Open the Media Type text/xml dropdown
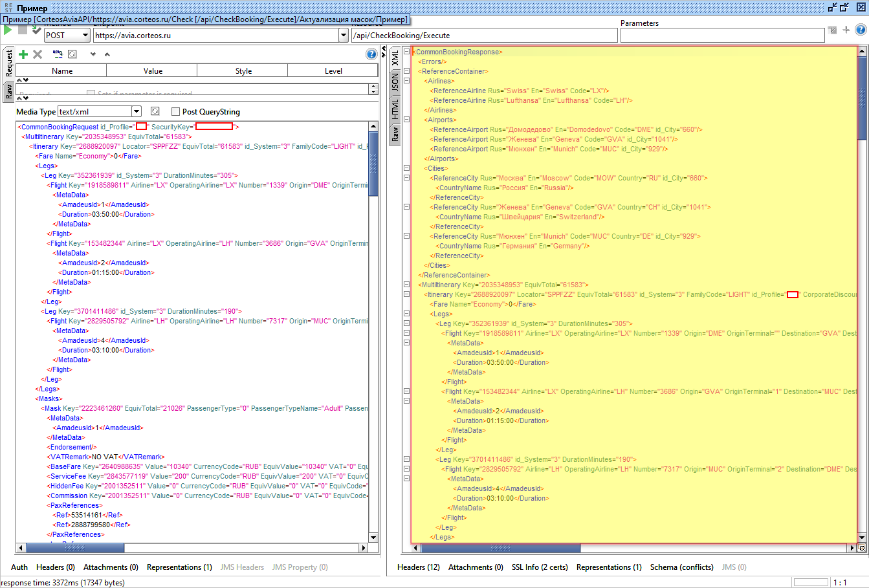The width and height of the screenshot is (869, 588). click(136, 112)
